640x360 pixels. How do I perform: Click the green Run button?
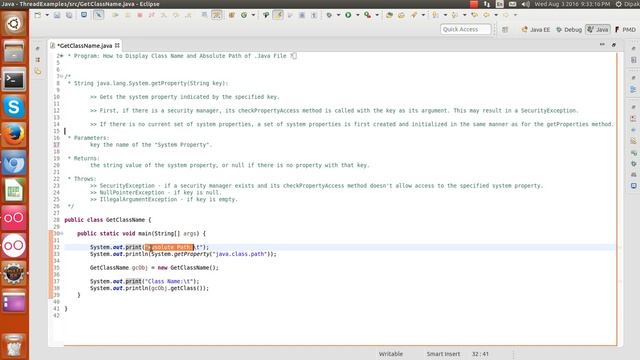348,15
